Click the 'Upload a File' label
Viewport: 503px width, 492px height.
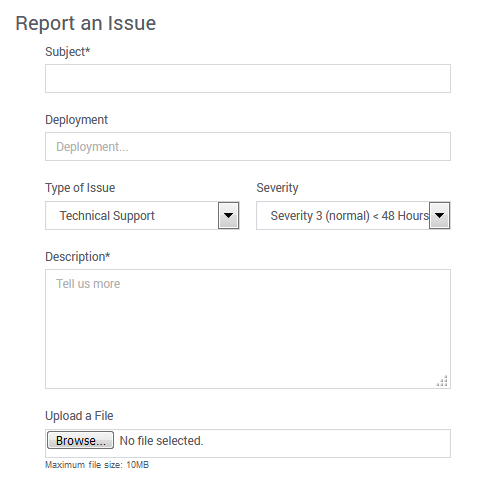click(79, 416)
